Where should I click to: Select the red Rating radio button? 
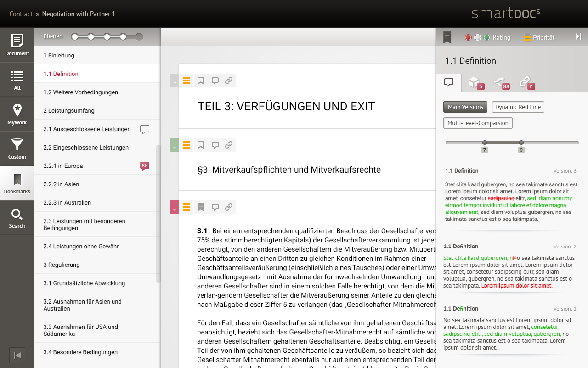pos(468,37)
